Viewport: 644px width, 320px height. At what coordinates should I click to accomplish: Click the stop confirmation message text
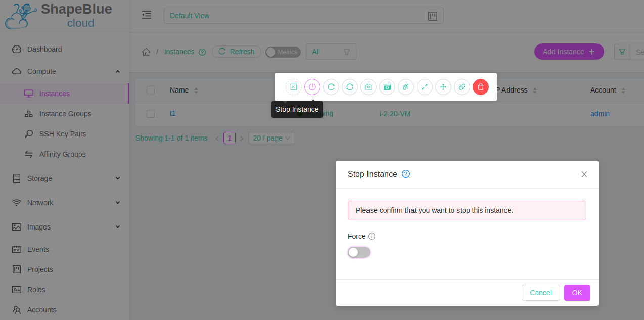click(434, 210)
